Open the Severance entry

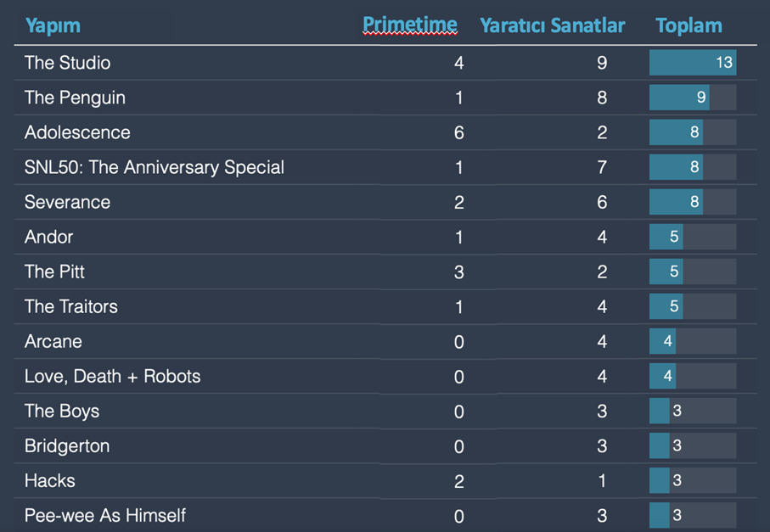pos(67,202)
